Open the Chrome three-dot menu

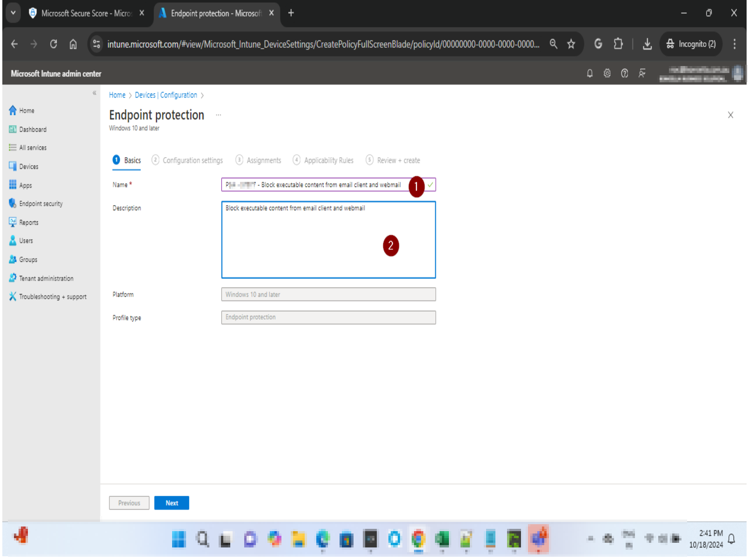(735, 44)
